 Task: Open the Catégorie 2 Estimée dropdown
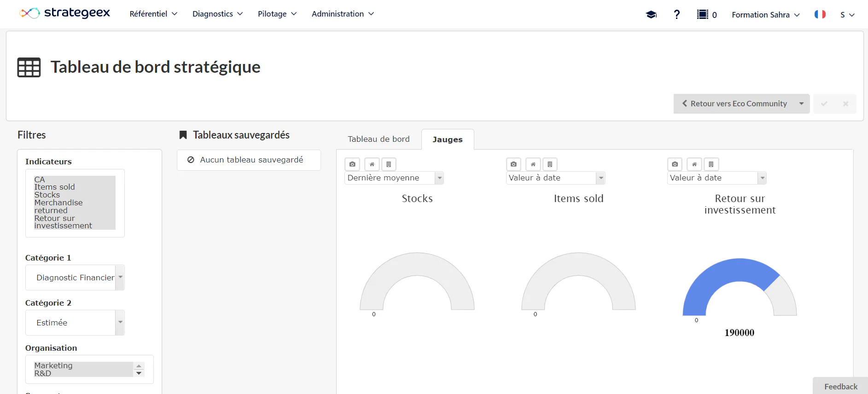(x=75, y=323)
